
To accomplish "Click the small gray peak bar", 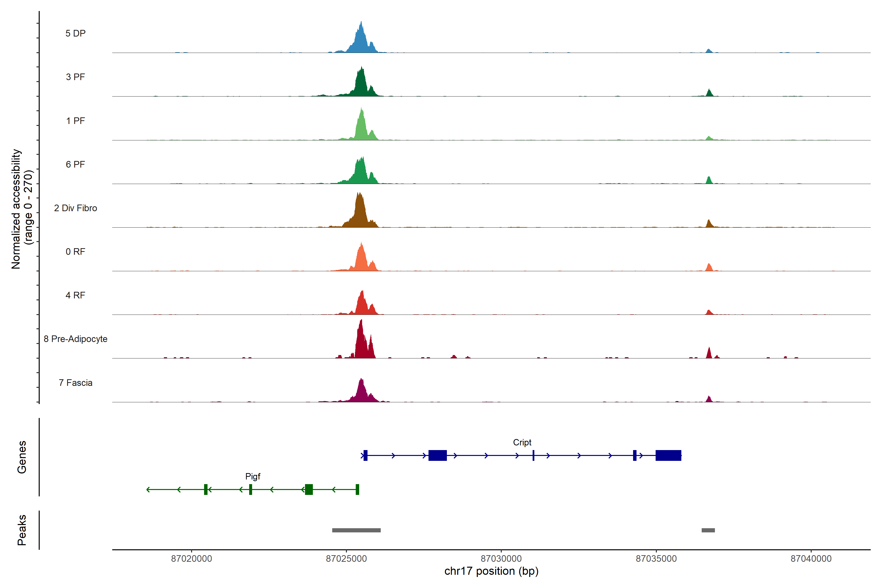I will pyautogui.click(x=708, y=530).
